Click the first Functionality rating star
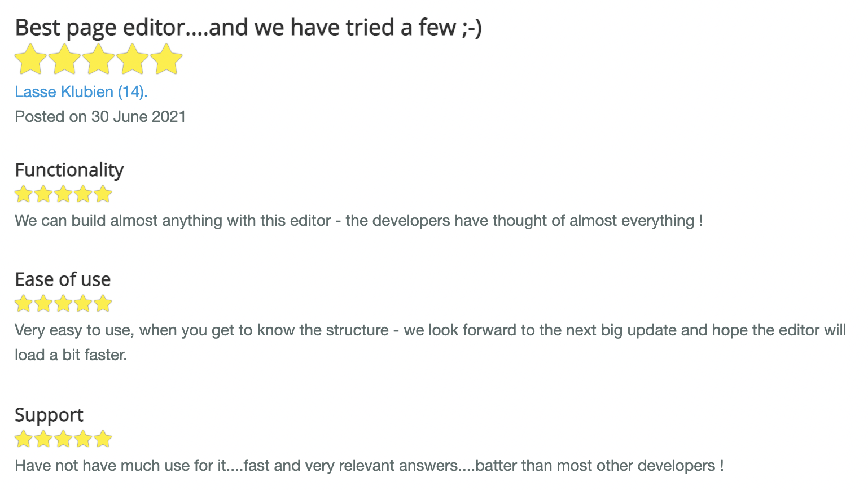The height and width of the screenshot is (490, 868). click(24, 194)
